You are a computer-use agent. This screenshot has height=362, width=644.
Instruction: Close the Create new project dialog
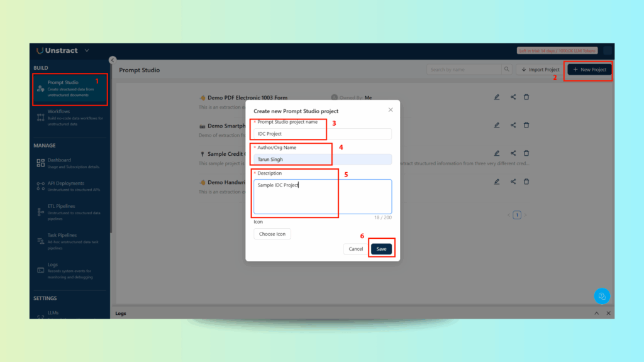[x=391, y=110]
